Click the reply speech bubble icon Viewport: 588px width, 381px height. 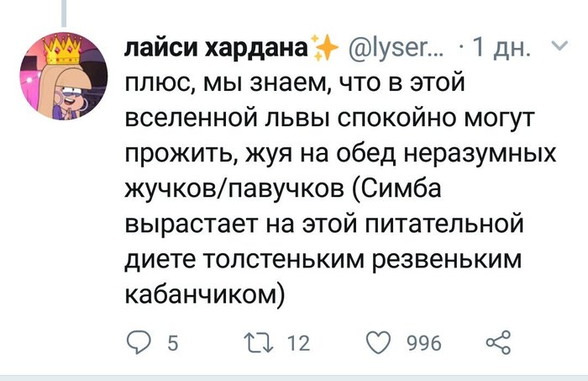click(x=138, y=342)
